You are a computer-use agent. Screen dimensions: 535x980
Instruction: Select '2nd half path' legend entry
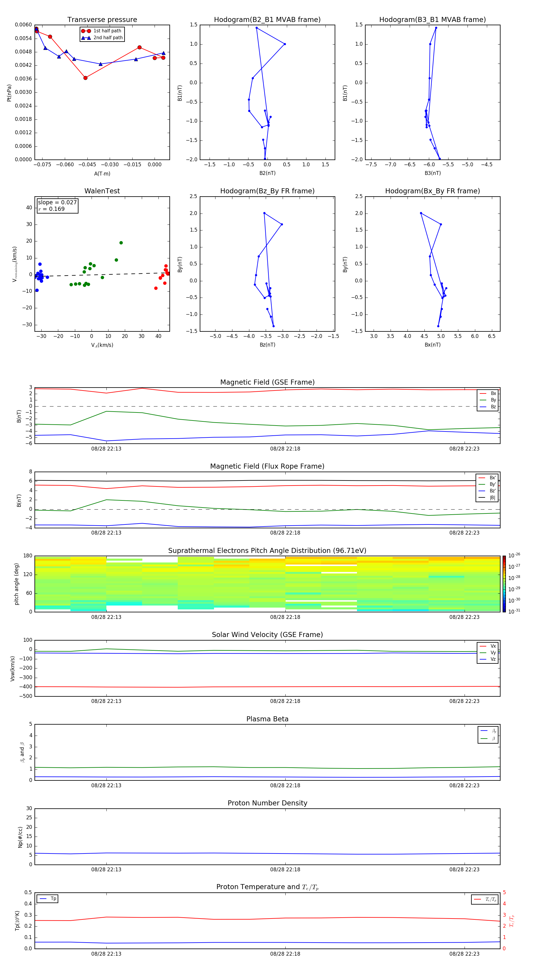[102, 38]
